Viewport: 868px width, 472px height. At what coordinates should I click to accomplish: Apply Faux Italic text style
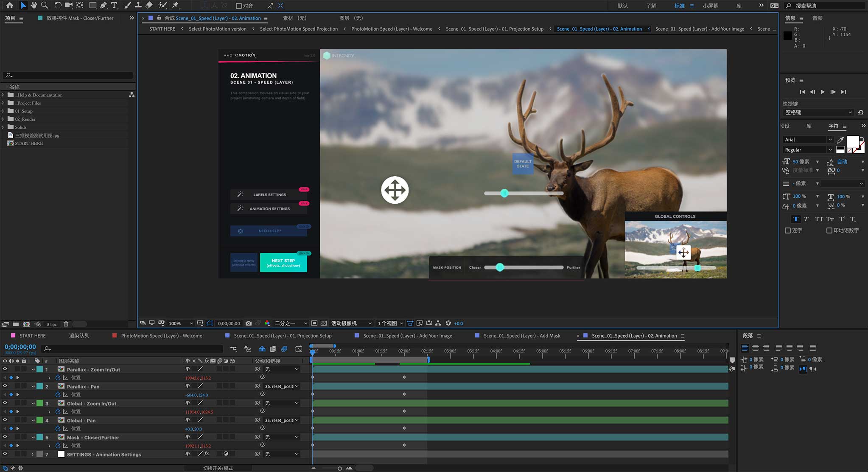tap(806, 219)
